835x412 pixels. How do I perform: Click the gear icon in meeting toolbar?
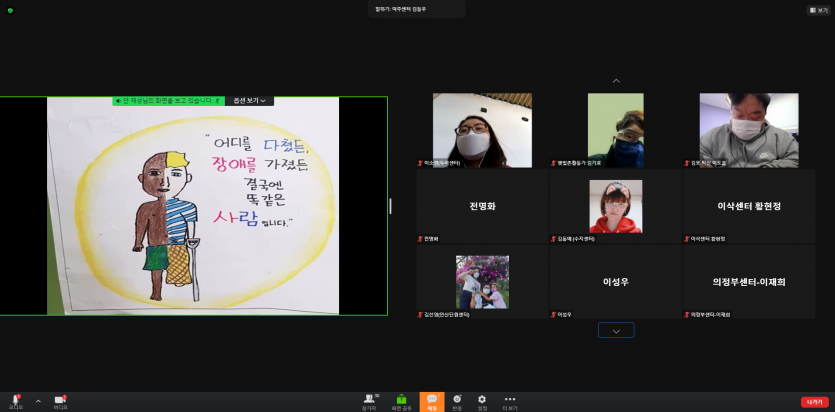click(x=482, y=399)
